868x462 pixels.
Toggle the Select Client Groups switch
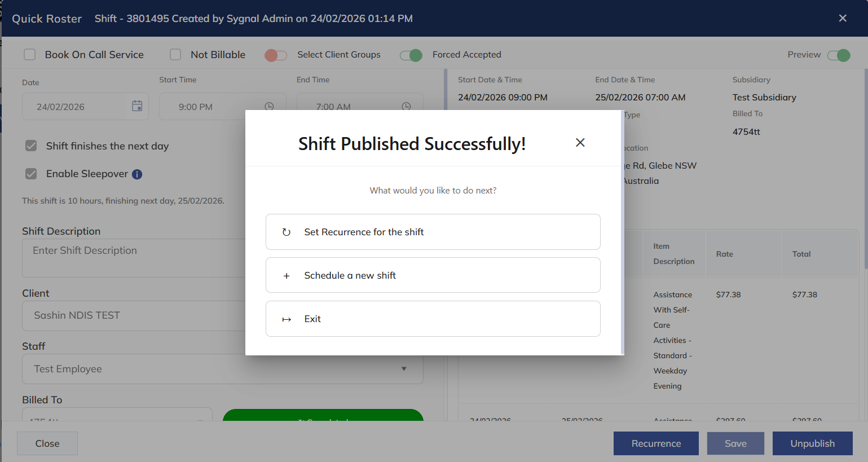click(x=276, y=55)
